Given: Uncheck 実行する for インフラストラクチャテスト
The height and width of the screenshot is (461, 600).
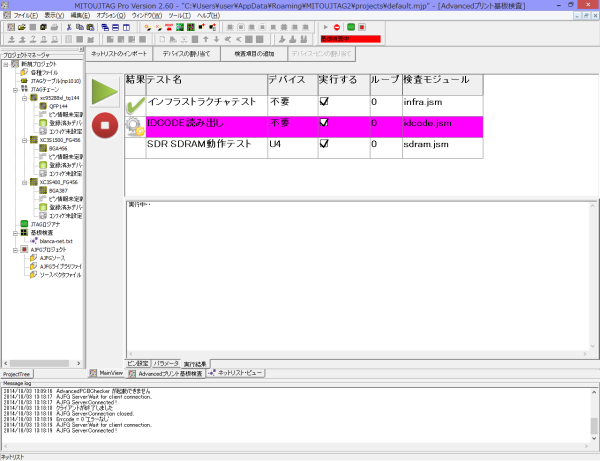Looking at the screenshot, I should click(x=324, y=102).
